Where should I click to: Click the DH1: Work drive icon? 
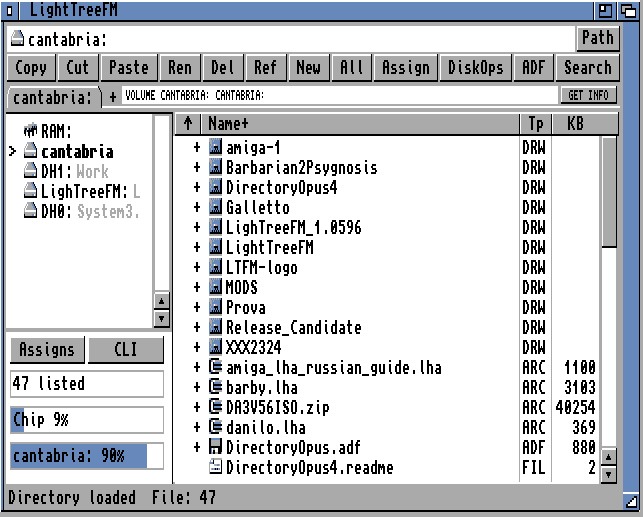point(30,171)
